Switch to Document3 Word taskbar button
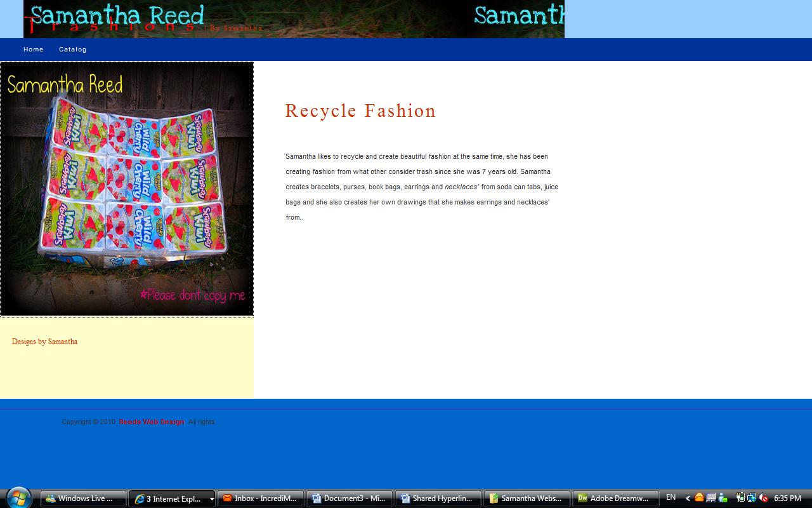This screenshot has height=508, width=812. pyautogui.click(x=349, y=498)
